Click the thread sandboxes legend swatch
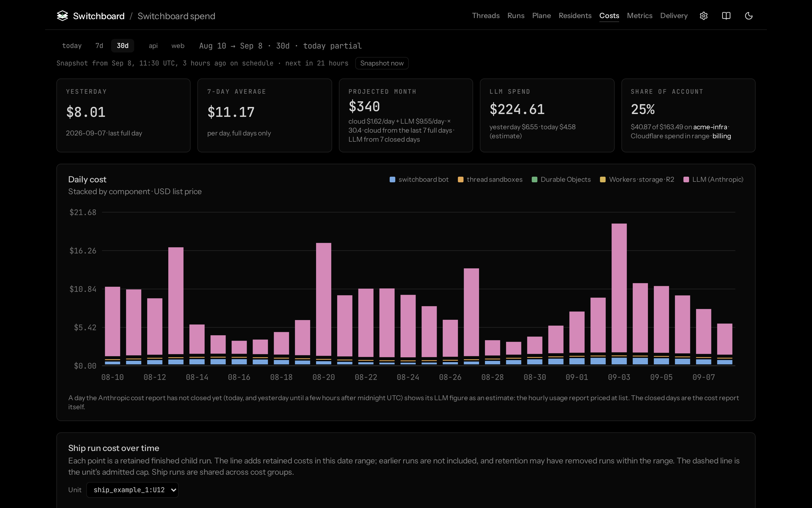Viewport: 812px width, 508px height. click(461, 180)
